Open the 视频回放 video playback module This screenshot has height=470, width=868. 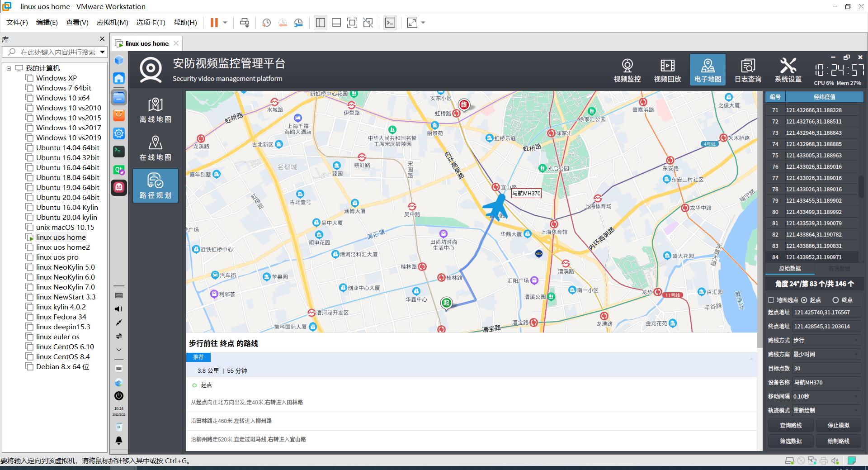click(667, 70)
